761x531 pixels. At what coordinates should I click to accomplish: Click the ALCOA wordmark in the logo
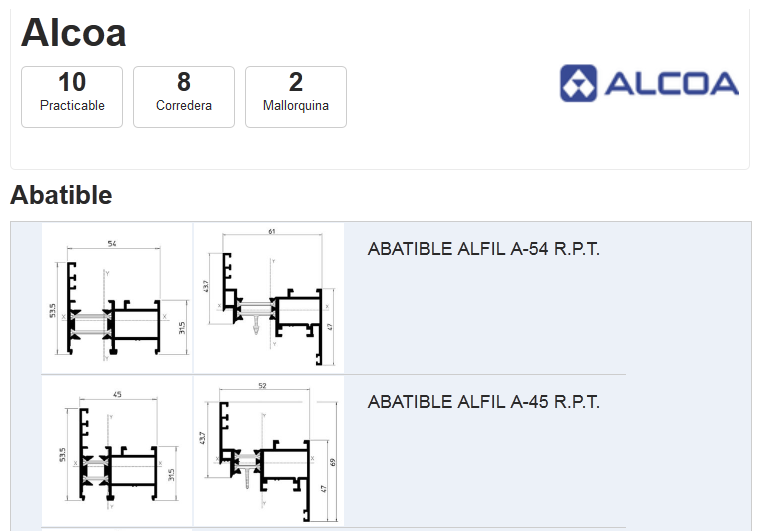click(x=671, y=84)
